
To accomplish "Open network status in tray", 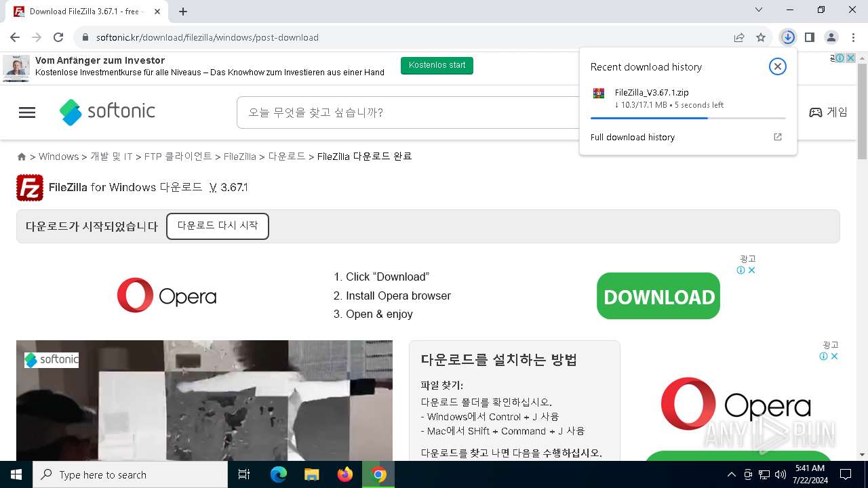I will 764,474.
